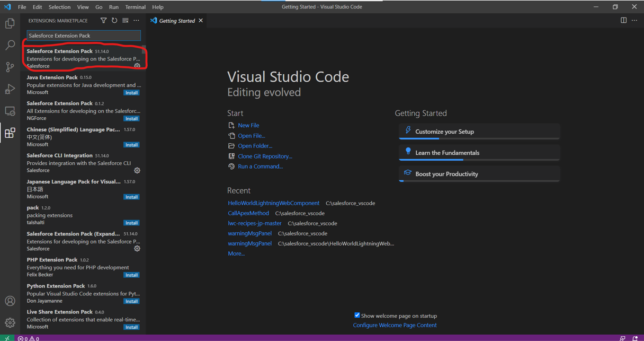Clear extensions search results icon
Screen dimensions: 644x341
pyautogui.click(x=126, y=21)
